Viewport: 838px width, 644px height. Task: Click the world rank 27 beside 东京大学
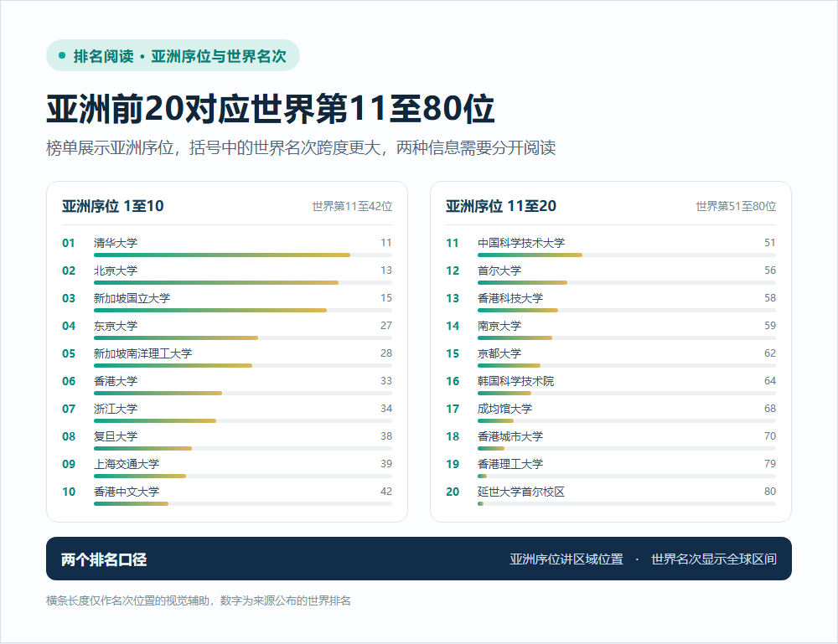(x=385, y=325)
